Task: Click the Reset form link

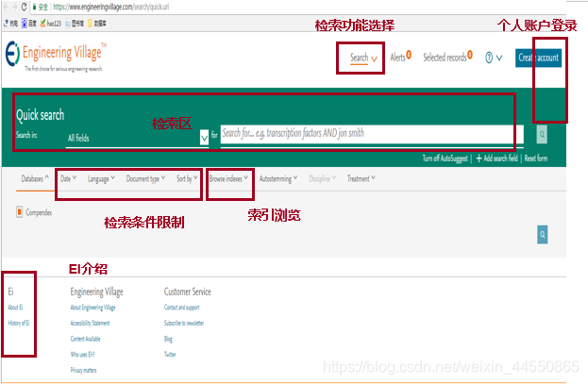Action: [x=535, y=159]
